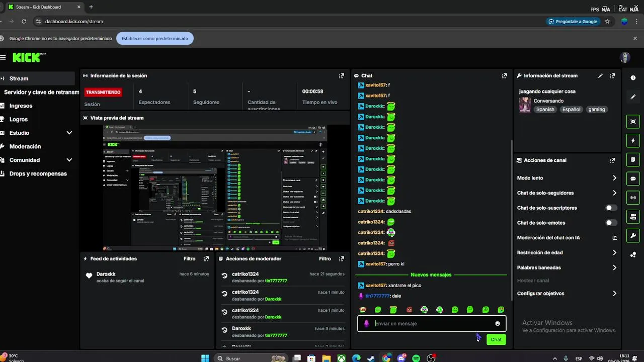Open the user avatar menu
This screenshot has width=644, height=362.
tap(625, 57)
